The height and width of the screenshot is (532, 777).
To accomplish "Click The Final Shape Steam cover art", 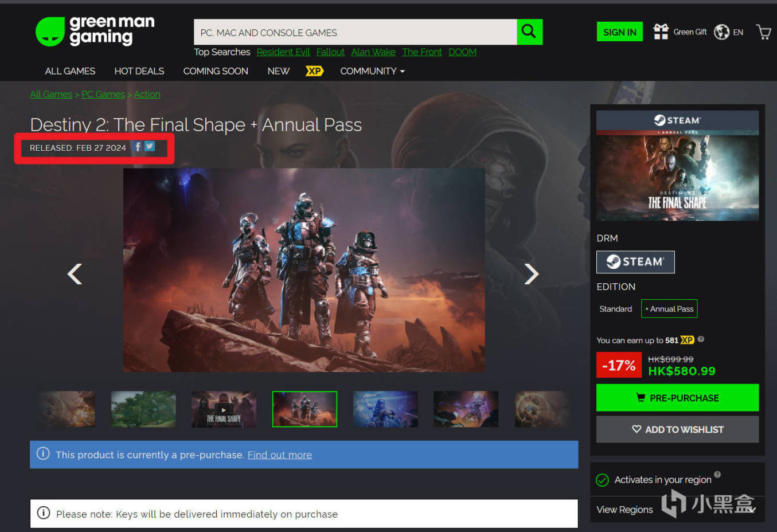I will (x=677, y=166).
